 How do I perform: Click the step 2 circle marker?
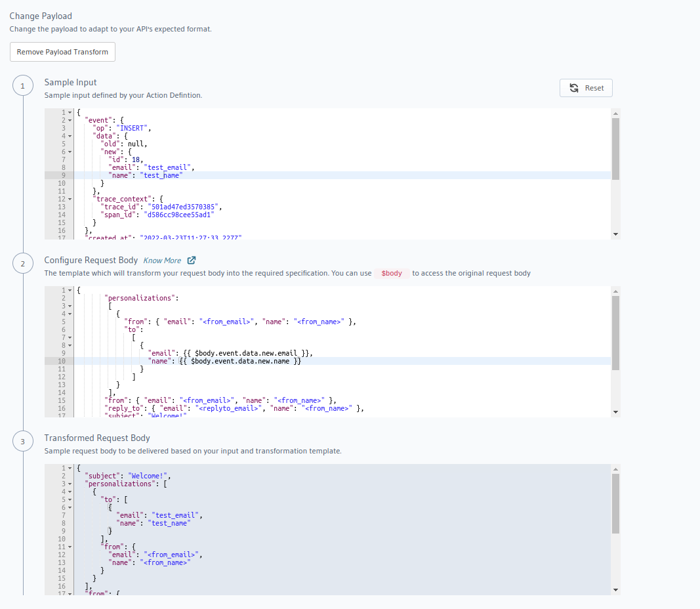coord(23,264)
